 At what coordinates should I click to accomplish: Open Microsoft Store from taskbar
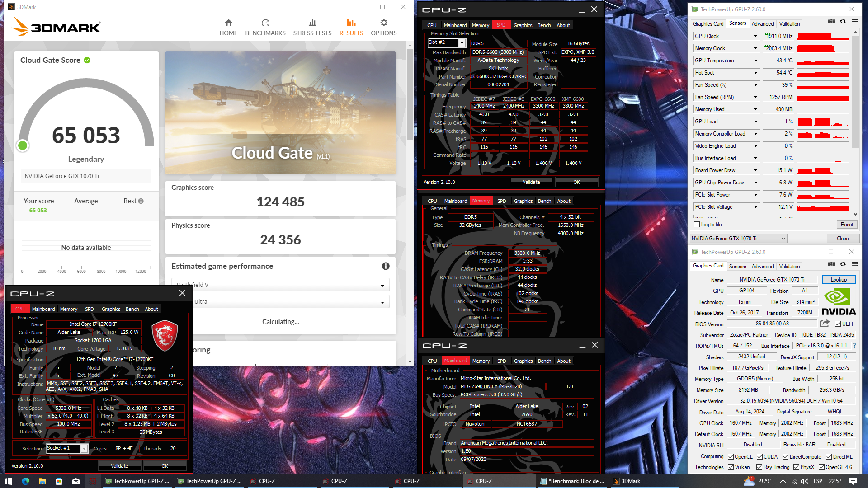tap(59, 481)
